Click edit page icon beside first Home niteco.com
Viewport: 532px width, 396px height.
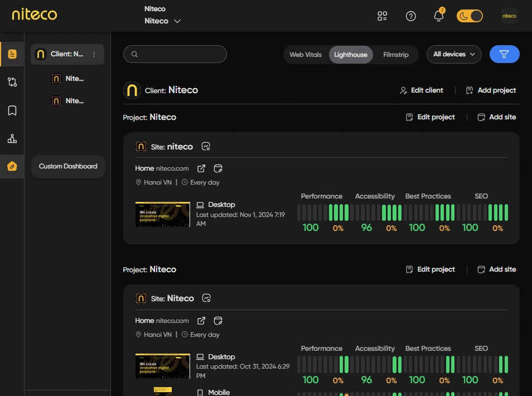pyautogui.click(x=218, y=168)
